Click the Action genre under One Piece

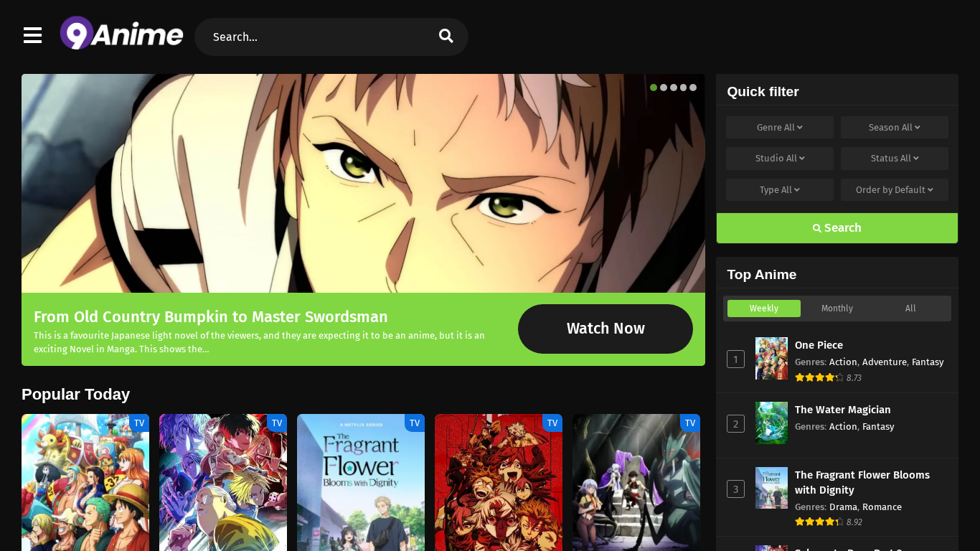click(x=843, y=362)
